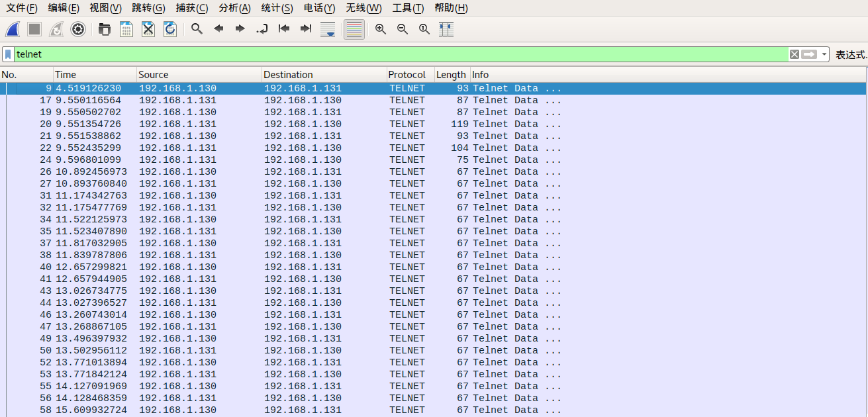Select packet 26 at time 10.892456973
This screenshot has height=417, width=868.
click(x=434, y=171)
